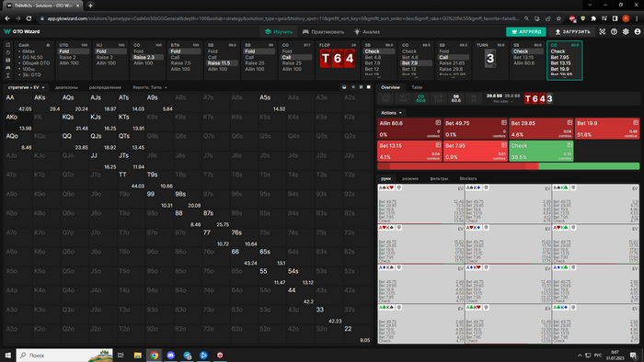The width and height of the screenshot is (644, 362).
Task: Click the Windows search box Поиск
Action: 65,355
